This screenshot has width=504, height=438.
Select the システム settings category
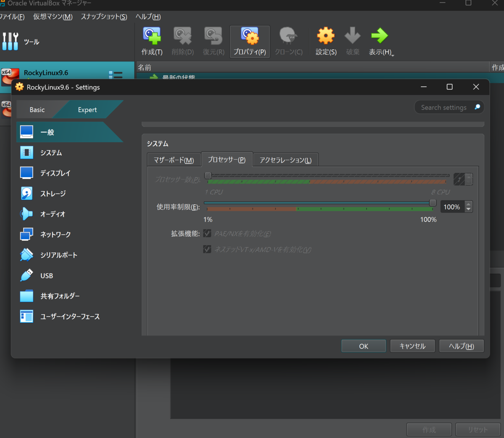coord(70,152)
